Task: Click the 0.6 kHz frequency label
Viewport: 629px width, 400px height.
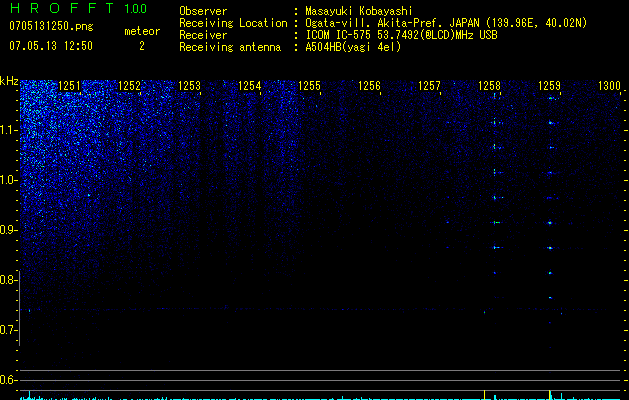Action: [x=9, y=380]
